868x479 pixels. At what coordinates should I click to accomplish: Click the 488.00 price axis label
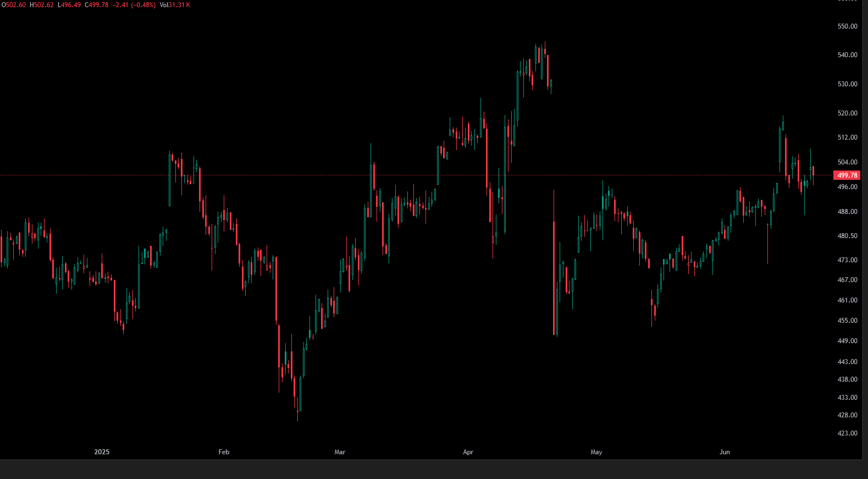847,212
